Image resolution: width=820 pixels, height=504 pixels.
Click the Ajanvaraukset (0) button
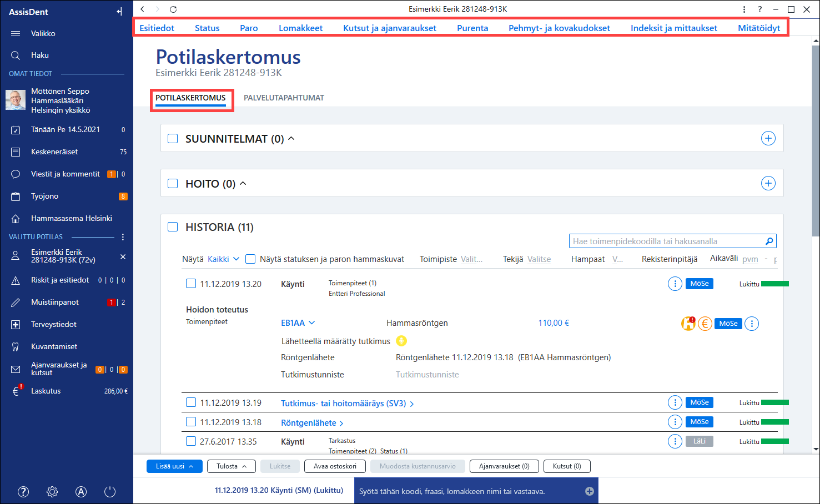click(504, 466)
